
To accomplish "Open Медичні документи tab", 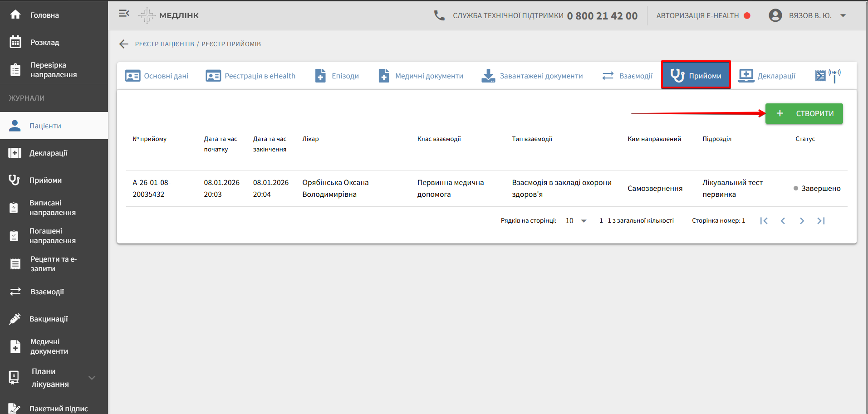I will (421, 76).
